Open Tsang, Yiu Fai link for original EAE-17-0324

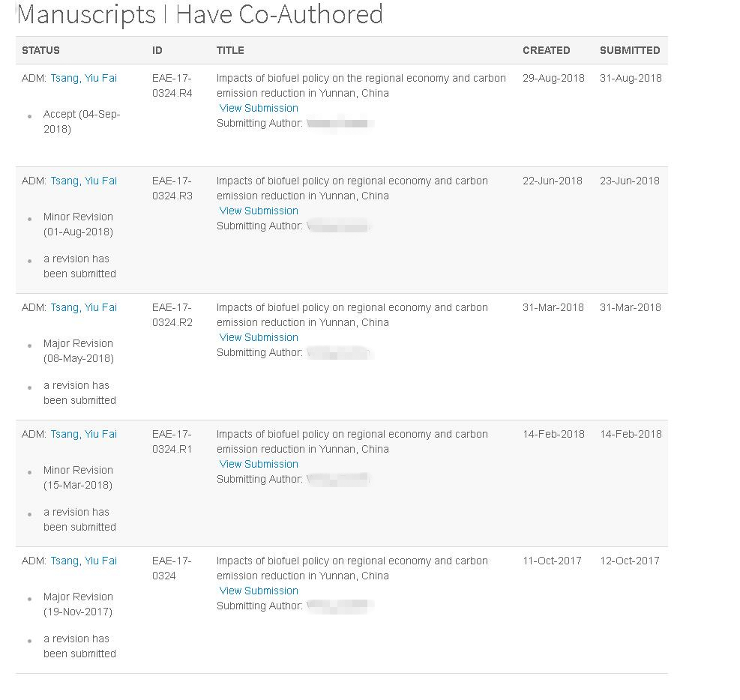tap(84, 561)
